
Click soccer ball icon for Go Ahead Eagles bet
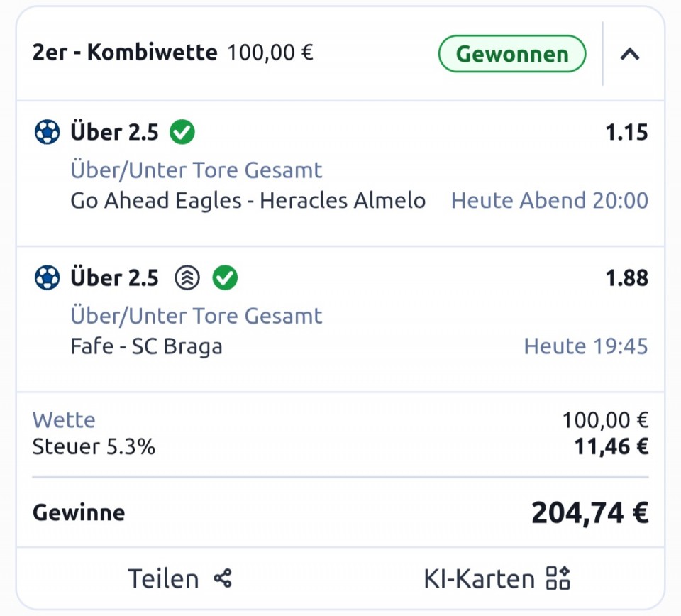(48, 132)
